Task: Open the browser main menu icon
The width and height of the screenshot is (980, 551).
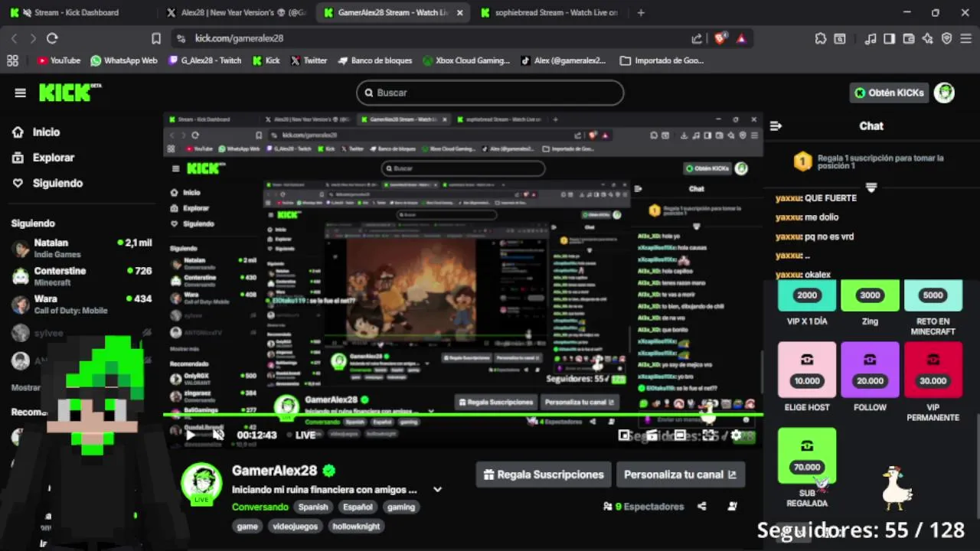Action: pos(965,38)
